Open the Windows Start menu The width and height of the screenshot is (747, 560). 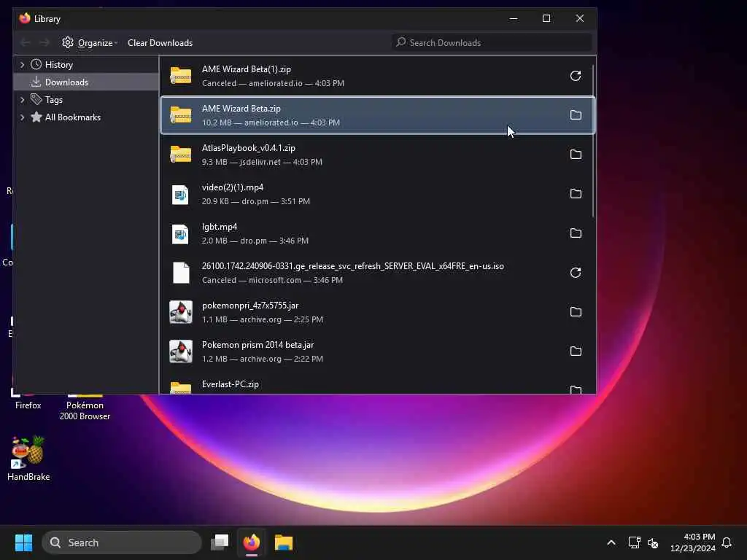pos(23,542)
